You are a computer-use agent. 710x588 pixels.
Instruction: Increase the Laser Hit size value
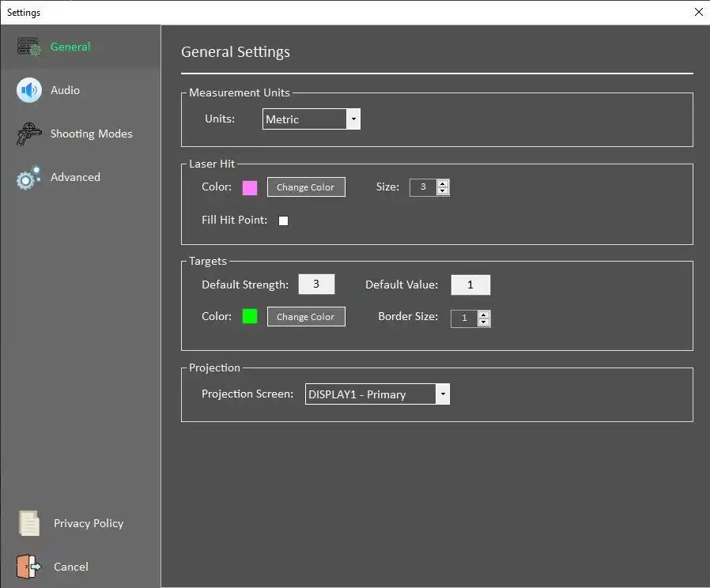[443, 183]
